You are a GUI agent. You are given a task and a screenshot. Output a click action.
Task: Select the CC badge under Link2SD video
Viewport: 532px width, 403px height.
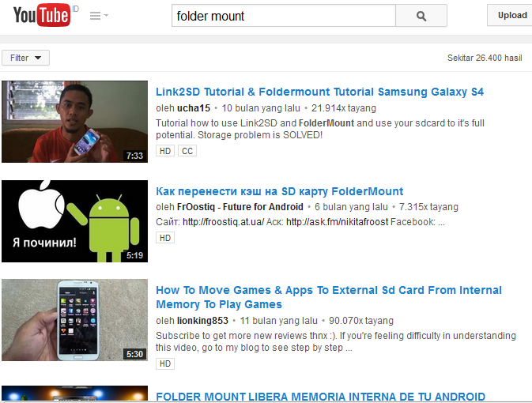187,151
